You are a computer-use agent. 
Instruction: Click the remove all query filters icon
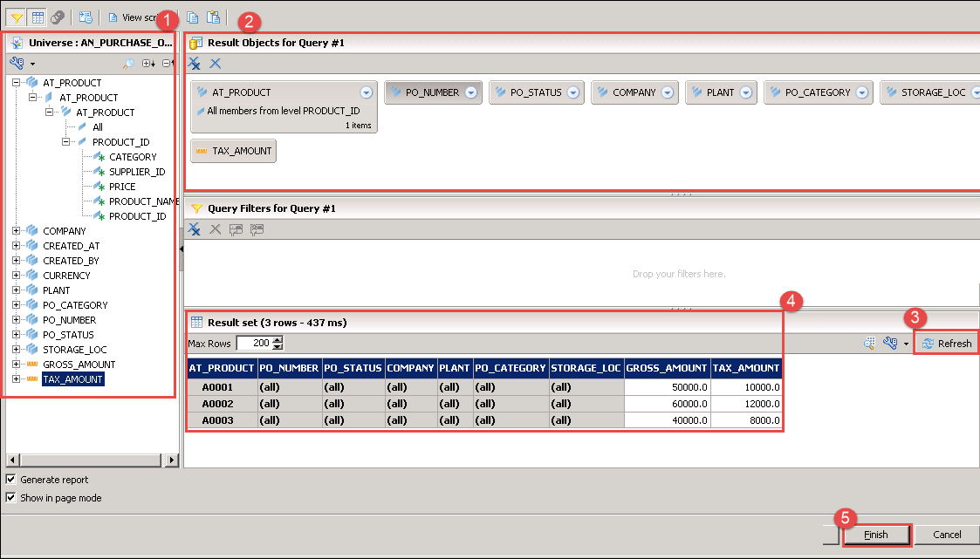pyautogui.click(x=195, y=228)
